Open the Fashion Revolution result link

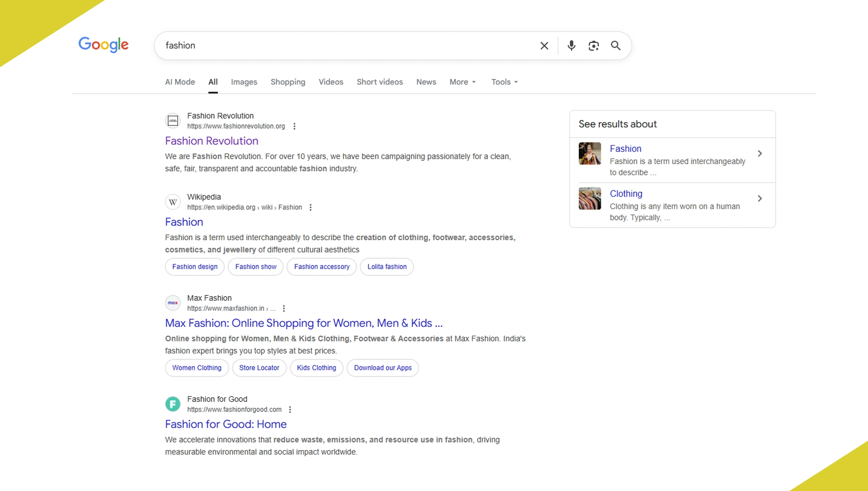(211, 141)
